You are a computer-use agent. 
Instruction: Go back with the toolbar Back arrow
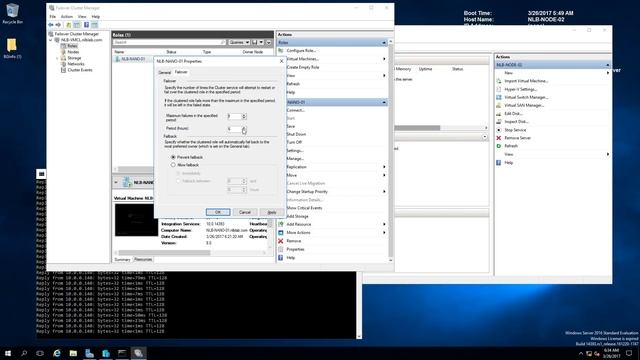[x=51, y=25]
